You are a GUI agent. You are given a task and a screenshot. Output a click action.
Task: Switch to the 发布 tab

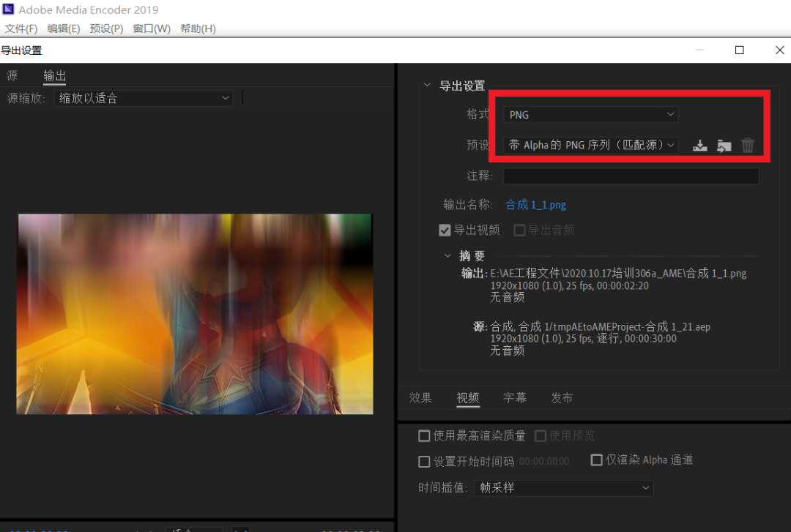(x=562, y=398)
